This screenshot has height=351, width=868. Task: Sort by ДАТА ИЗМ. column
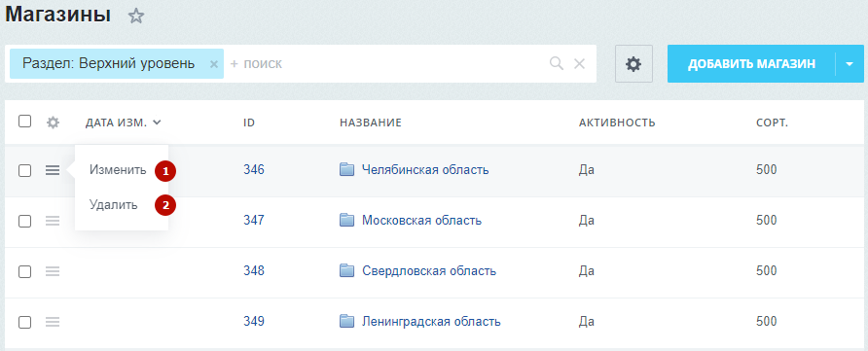123,123
